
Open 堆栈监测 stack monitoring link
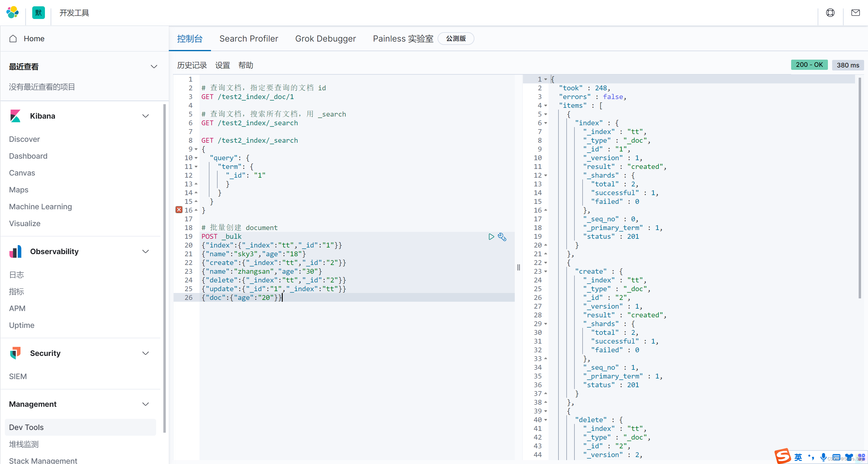24,444
